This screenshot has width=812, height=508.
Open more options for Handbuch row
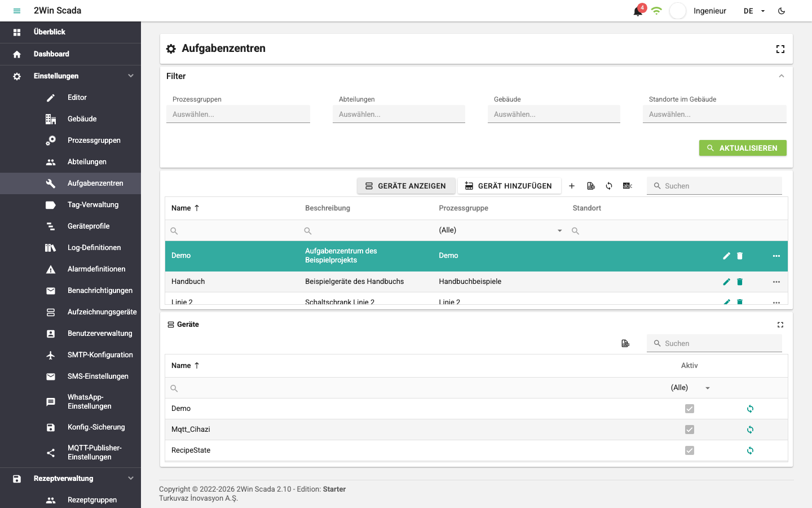pos(776,282)
